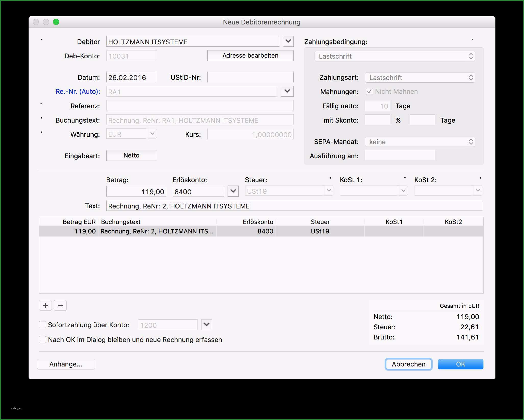
Task: Click the Ausführung am date field
Action: 400,155
